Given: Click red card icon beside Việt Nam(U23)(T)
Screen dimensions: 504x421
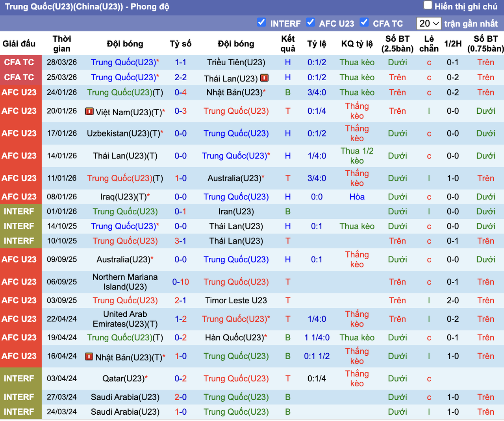Looking at the screenshot, I should [x=89, y=112].
